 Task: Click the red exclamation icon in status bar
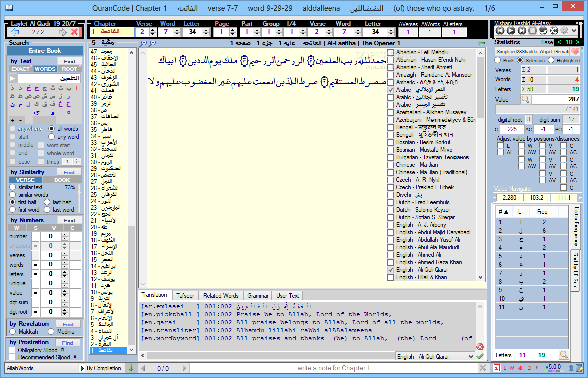tap(537, 368)
